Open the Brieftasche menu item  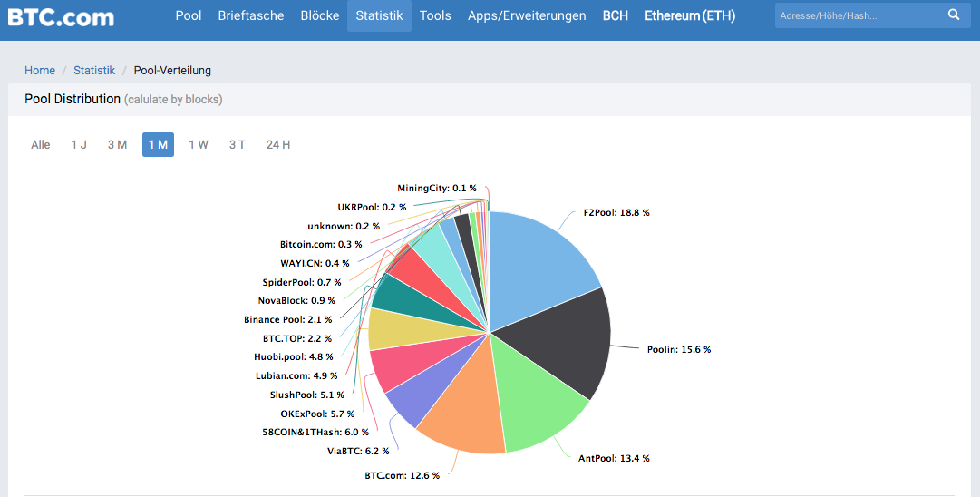[x=250, y=15]
